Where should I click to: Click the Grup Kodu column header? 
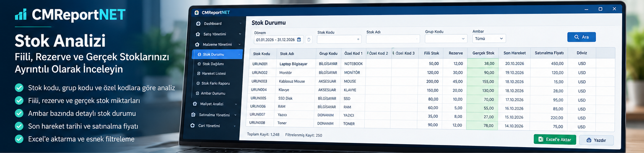coord(328,54)
